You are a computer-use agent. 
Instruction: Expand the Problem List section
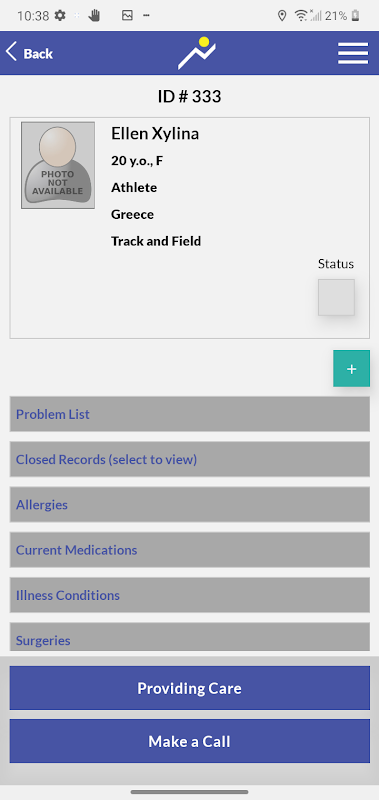click(x=190, y=414)
